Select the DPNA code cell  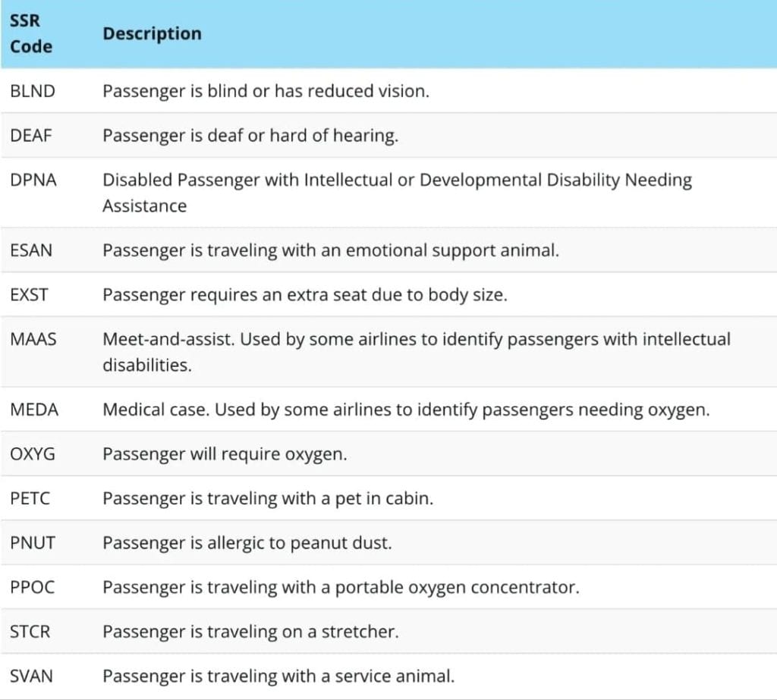coord(33,180)
